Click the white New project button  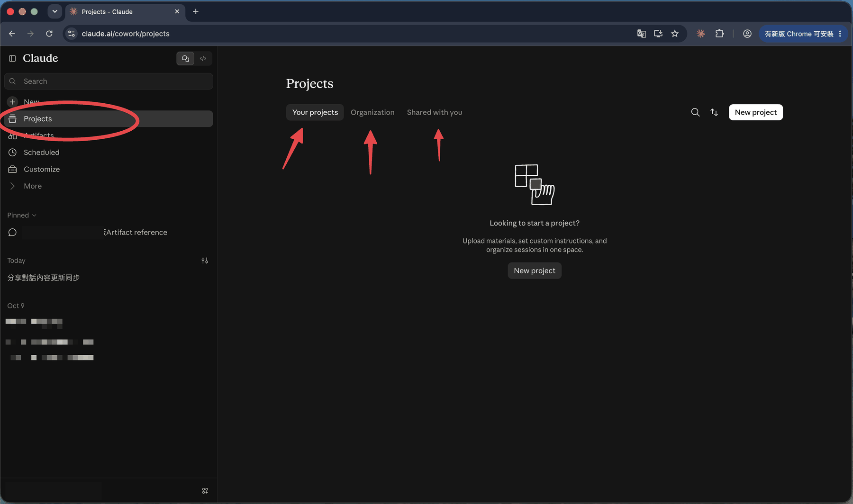click(756, 112)
